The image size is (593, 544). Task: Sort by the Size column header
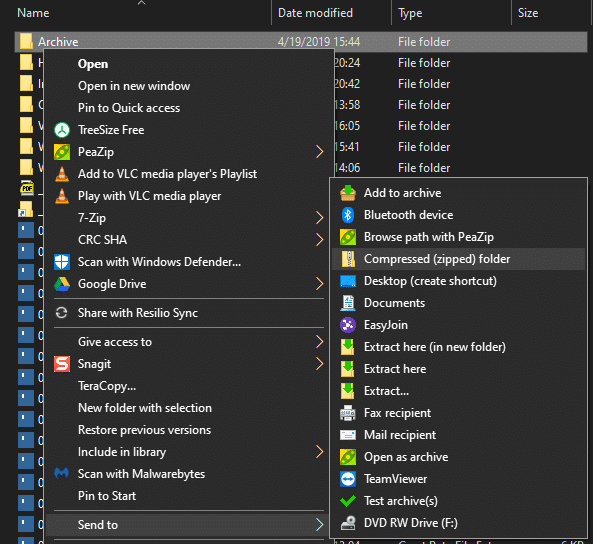tap(528, 13)
